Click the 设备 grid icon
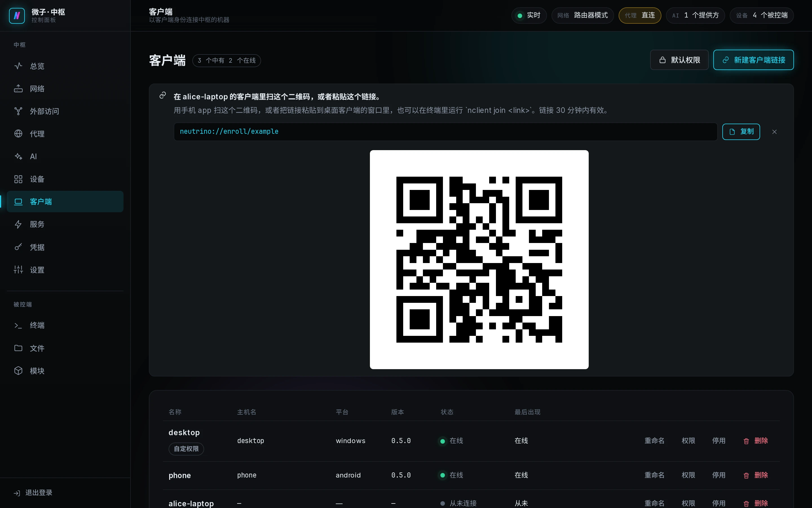The width and height of the screenshot is (812, 508). [18, 179]
